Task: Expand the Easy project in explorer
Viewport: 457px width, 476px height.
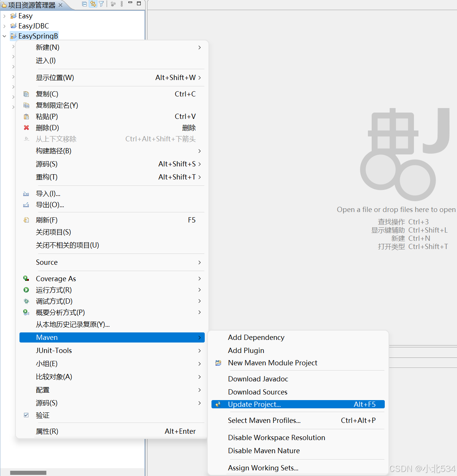Action: pos(4,16)
